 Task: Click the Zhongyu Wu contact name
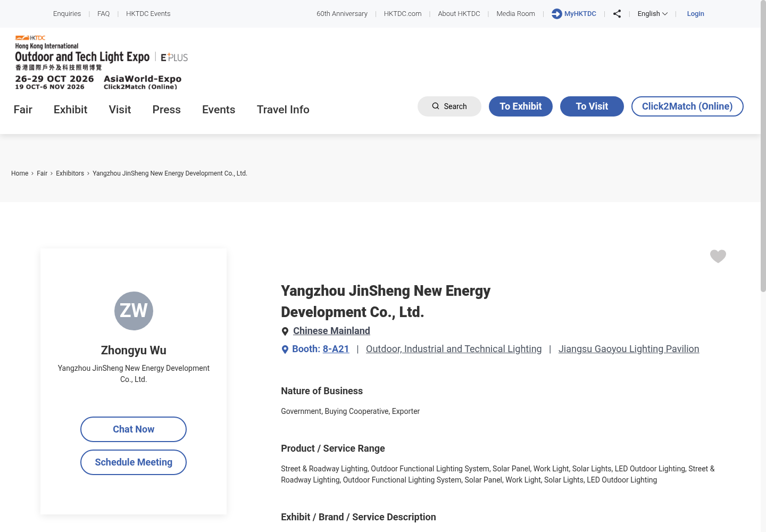(134, 351)
